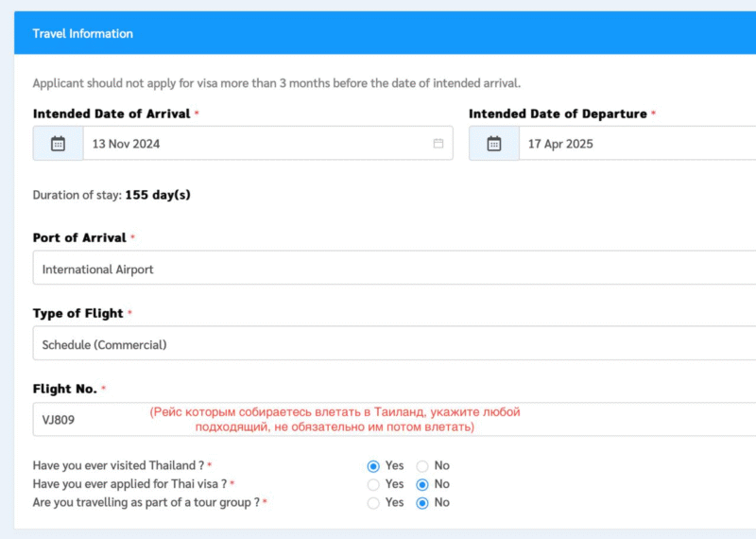Mark No for travelling with a tour group

tap(422, 503)
